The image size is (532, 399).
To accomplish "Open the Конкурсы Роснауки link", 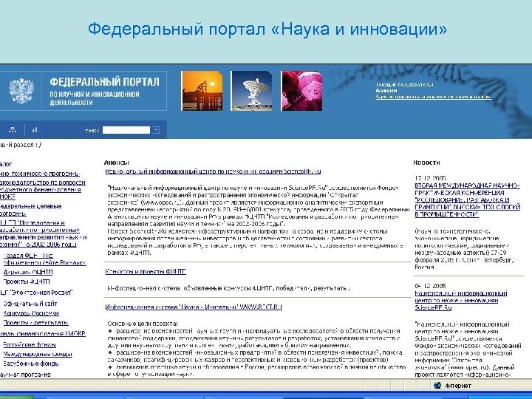I will pyautogui.click(x=31, y=313).
